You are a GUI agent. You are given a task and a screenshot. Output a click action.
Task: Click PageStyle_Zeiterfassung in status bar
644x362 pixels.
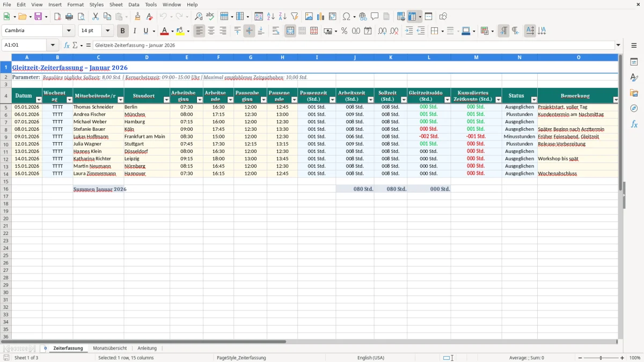[x=241, y=358]
